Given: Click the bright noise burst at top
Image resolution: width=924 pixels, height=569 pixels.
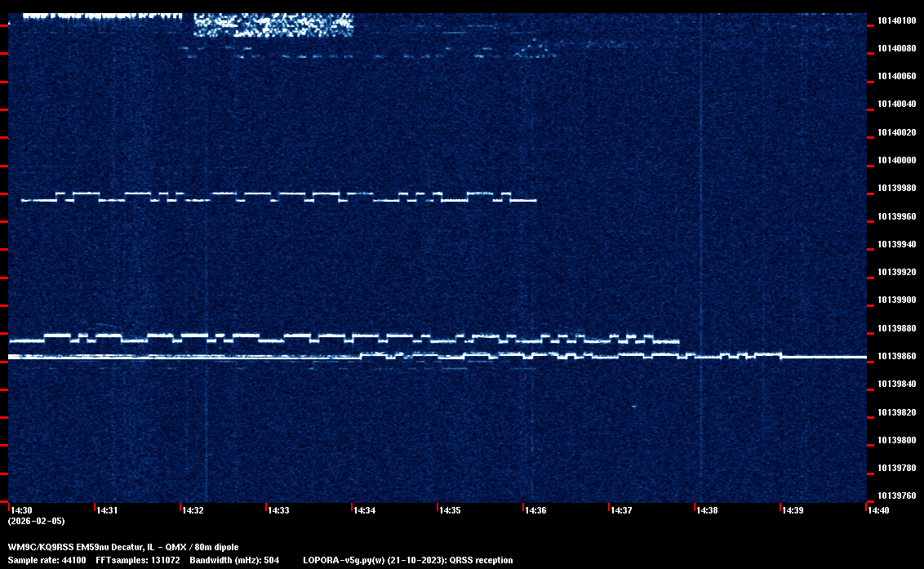Looking at the screenshot, I should pos(273,24).
